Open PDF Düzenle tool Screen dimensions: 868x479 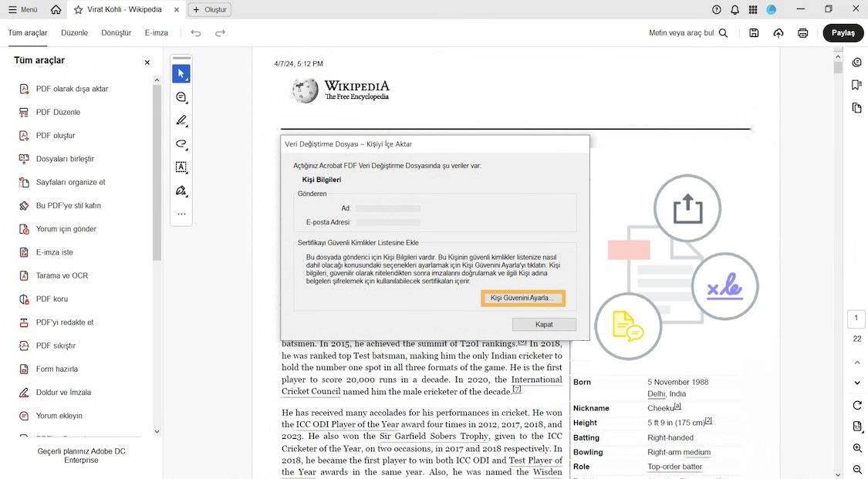point(58,112)
